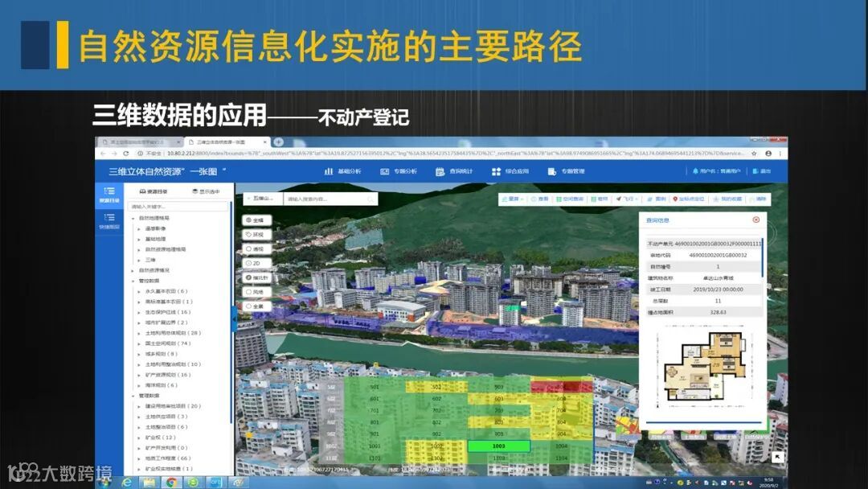
Task: Click the arrow icon at map corner
Action: coord(778,457)
